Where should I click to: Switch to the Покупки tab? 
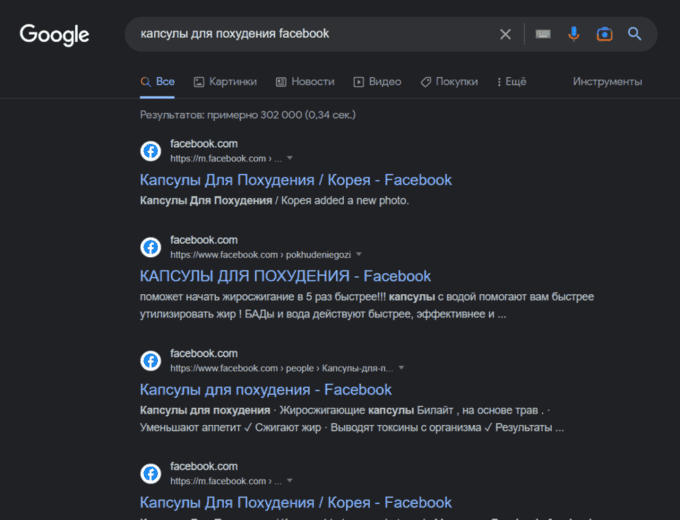pyautogui.click(x=449, y=82)
